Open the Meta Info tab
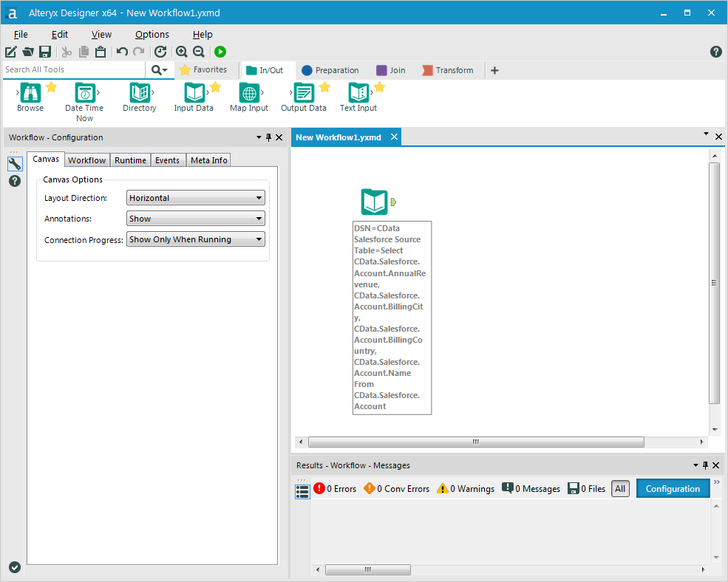 coord(209,160)
